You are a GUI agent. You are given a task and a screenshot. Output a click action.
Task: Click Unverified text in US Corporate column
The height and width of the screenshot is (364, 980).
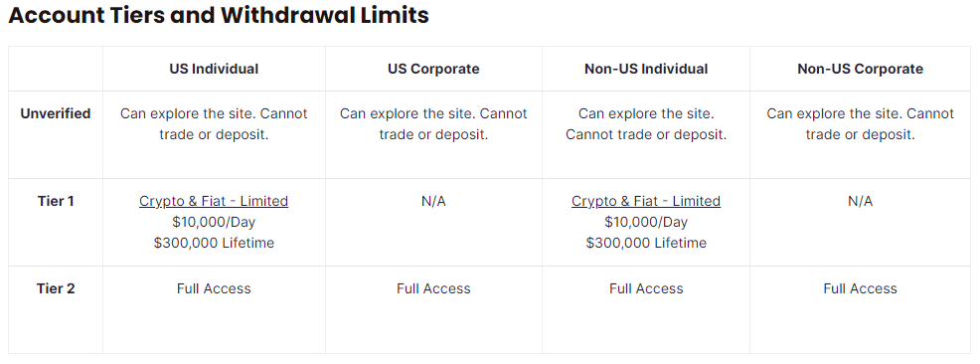point(433,124)
